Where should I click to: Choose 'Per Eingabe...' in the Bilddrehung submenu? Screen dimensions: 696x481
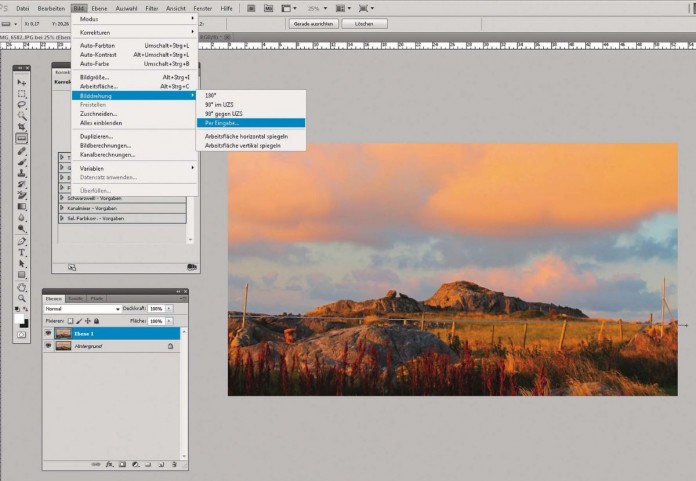(223, 123)
